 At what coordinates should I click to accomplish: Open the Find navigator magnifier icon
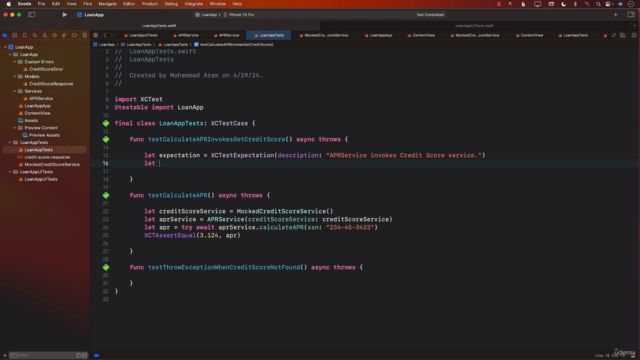point(35,36)
